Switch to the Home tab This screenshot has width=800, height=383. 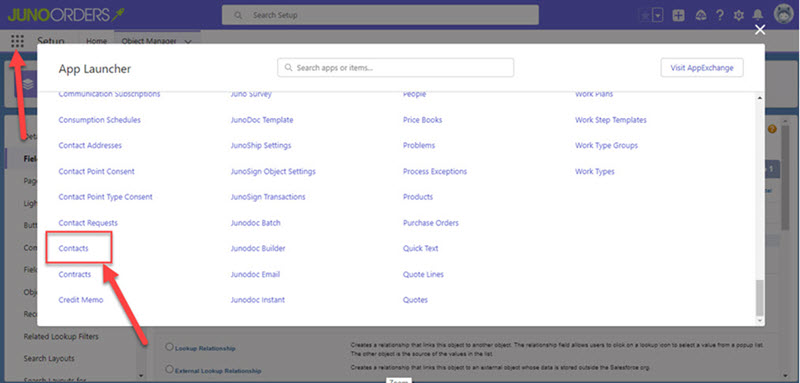click(96, 41)
